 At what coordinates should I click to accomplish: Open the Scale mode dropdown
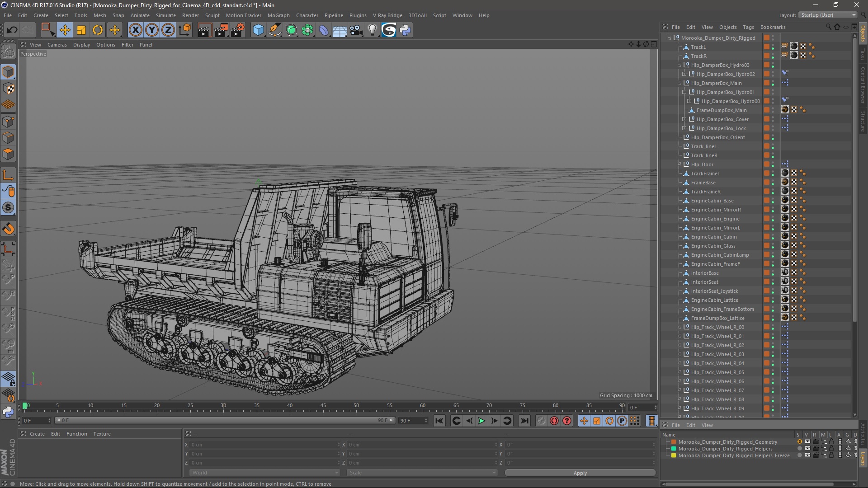[x=422, y=473]
